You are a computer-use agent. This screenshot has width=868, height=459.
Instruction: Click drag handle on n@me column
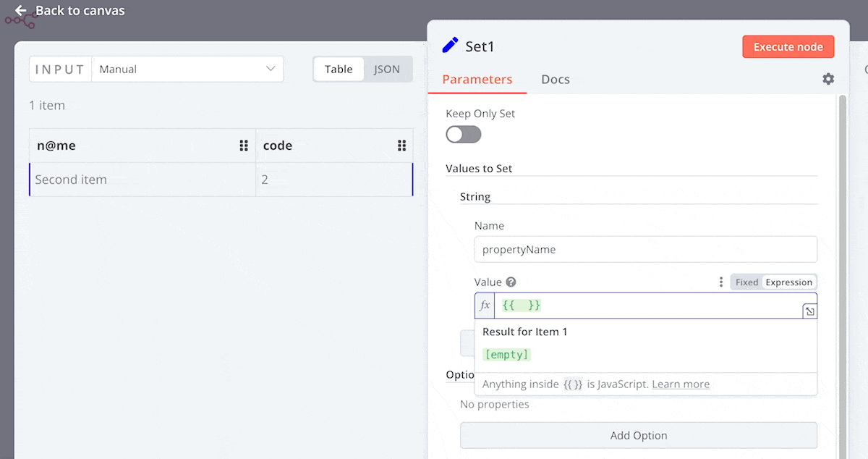tap(244, 146)
